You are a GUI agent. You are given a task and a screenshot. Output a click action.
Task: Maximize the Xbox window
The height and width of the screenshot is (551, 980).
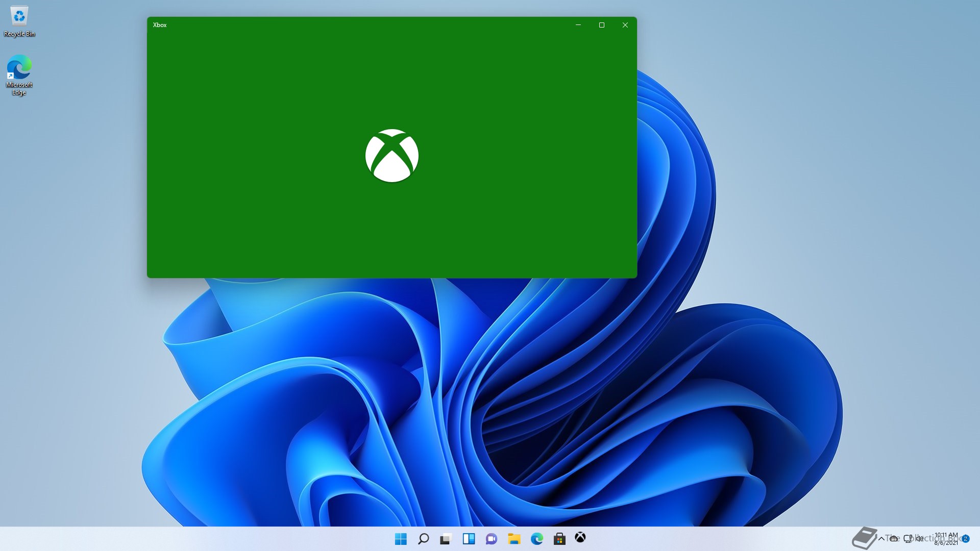pyautogui.click(x=601, y=25)
